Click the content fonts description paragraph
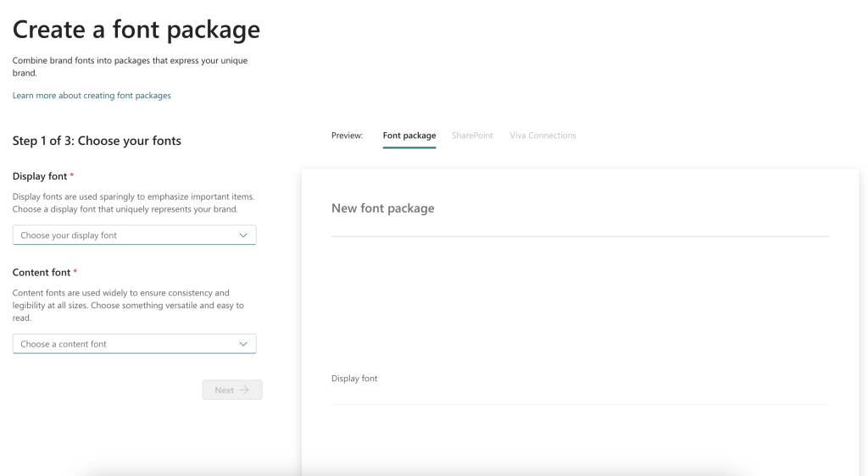The height and width of the screenshot is (476, 868). (127, 305)
